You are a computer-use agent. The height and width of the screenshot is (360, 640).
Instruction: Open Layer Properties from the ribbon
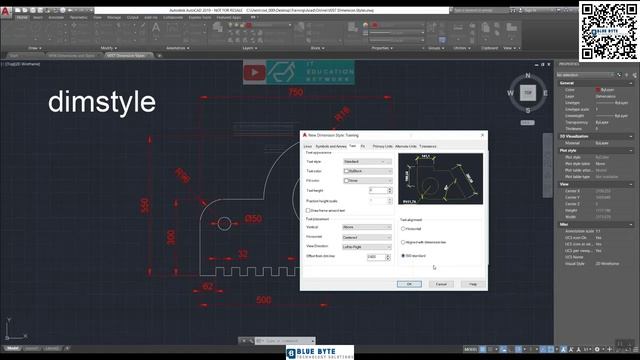(218, 28)
